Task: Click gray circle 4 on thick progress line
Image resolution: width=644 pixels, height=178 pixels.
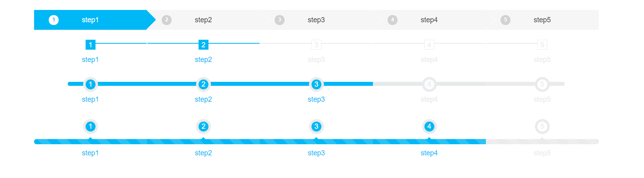Action: 429,84
